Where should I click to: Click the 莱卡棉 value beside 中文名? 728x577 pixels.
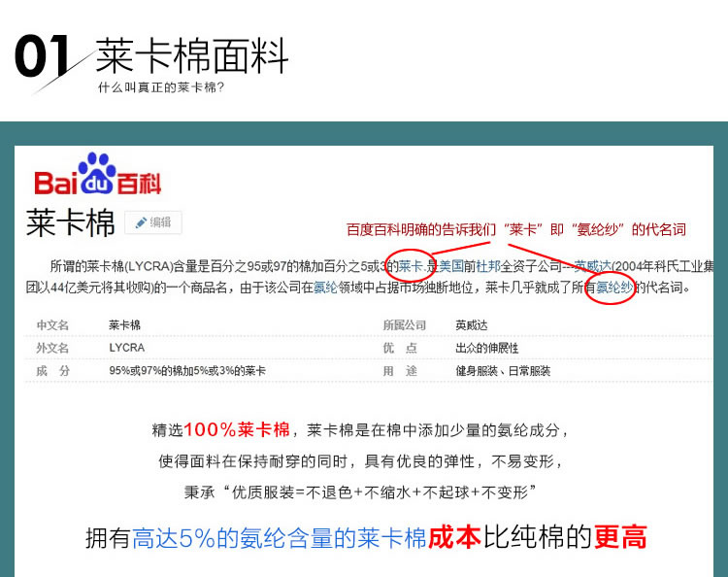click(x=124, y=325)
